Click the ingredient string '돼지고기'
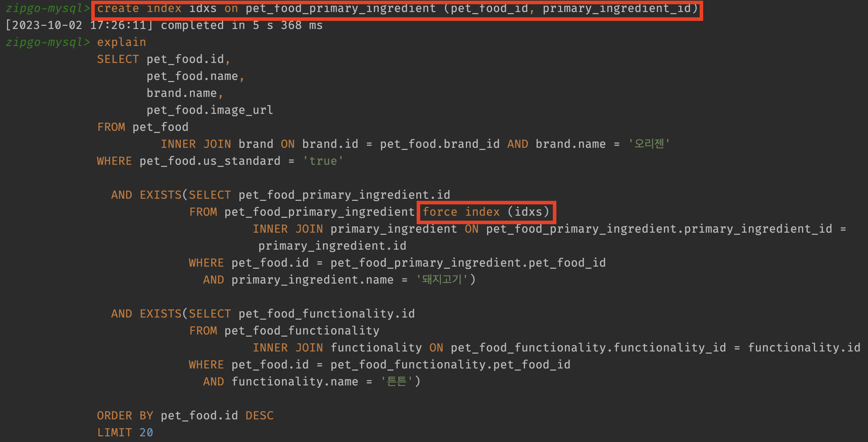This screenshot has height=442, width=868. click(441, 280)
